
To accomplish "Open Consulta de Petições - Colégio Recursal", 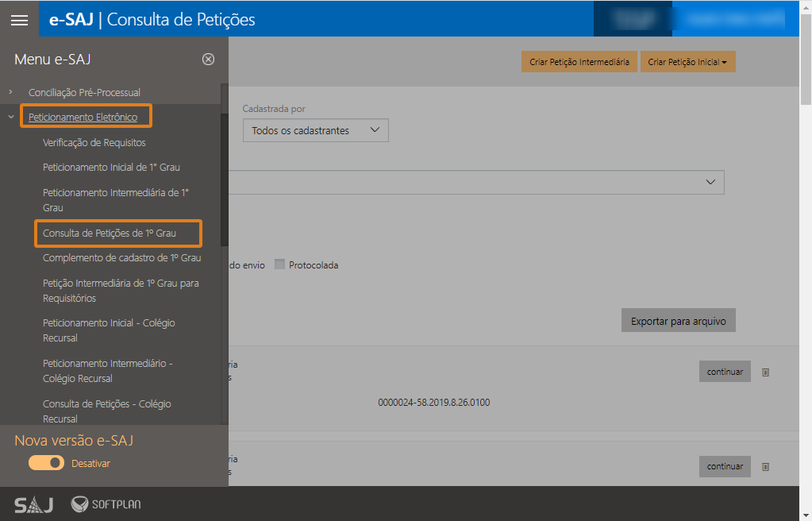I will tap(106, 411).
